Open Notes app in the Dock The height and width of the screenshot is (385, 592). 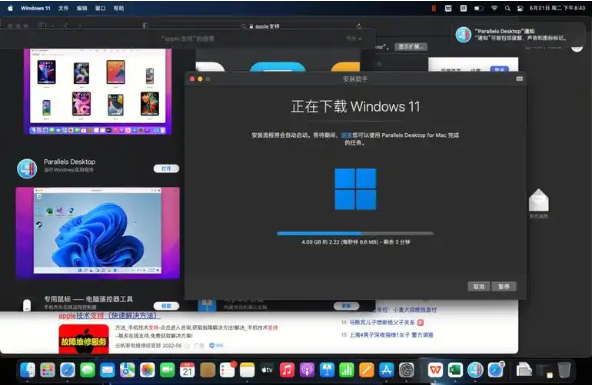coord(247,370)
